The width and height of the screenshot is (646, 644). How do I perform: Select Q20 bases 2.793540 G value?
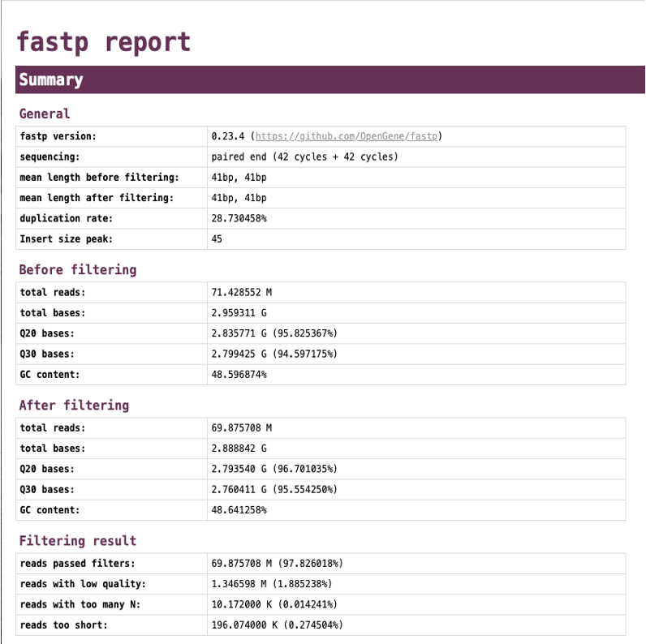click(239, 469)
